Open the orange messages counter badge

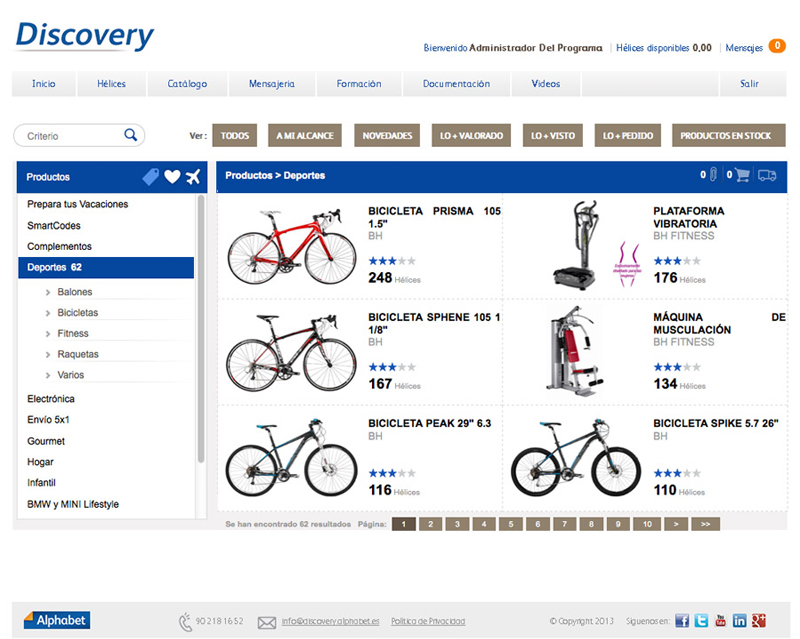coord(777,46)
